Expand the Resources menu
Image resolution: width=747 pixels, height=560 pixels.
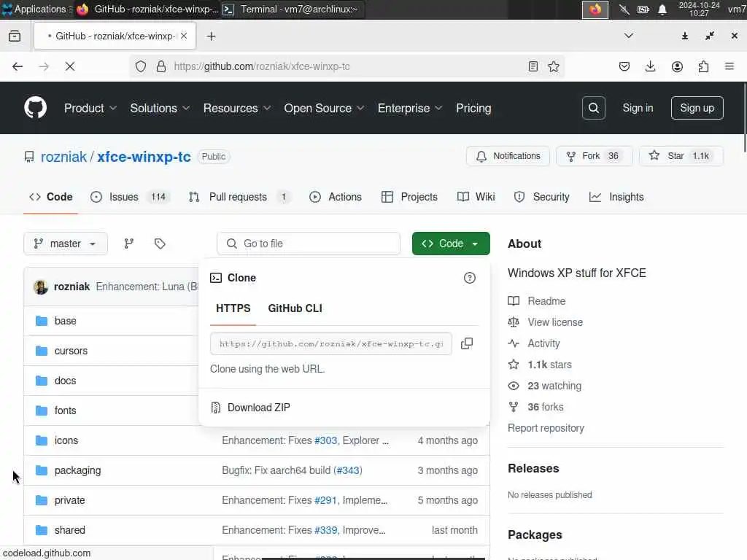click(x=237, y=108)
